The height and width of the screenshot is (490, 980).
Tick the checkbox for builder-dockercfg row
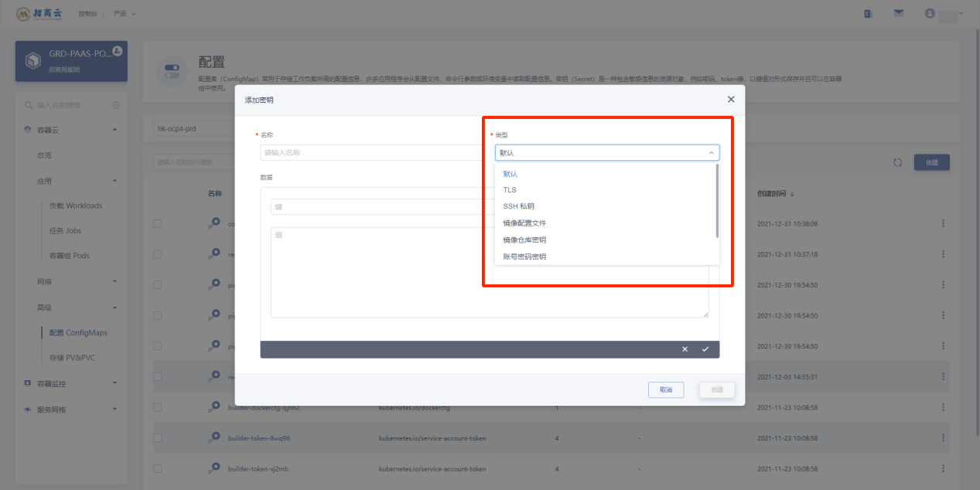[158, 407]
